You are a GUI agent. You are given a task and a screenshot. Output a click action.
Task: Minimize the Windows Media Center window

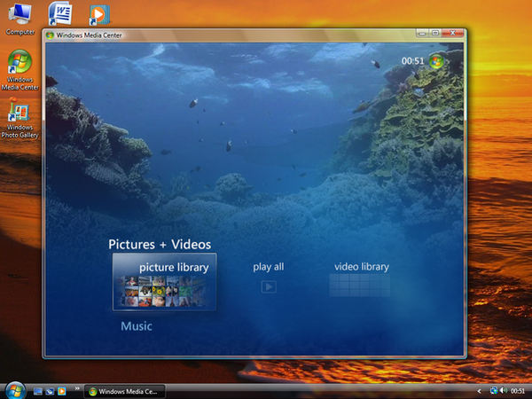[423, 33]
